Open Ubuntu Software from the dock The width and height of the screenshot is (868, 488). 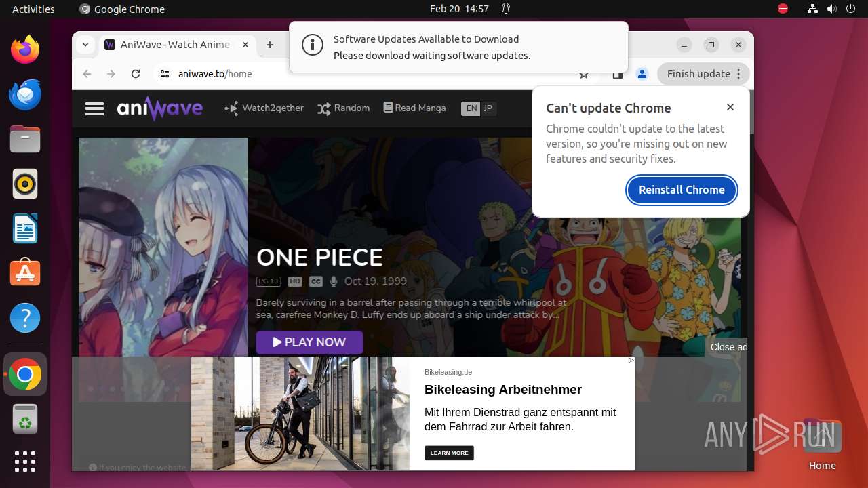25,273
